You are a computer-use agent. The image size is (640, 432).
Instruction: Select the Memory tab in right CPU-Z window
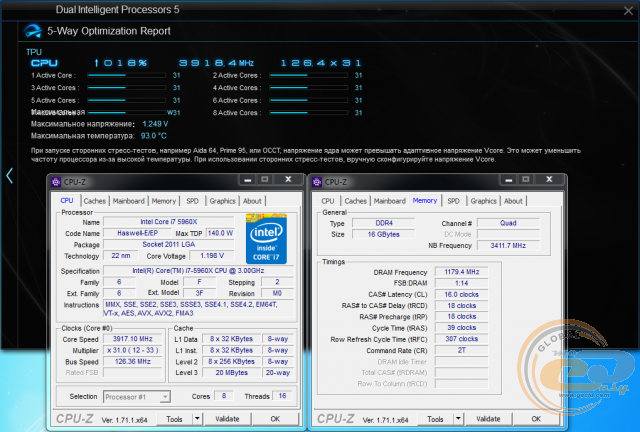[424, 200]
